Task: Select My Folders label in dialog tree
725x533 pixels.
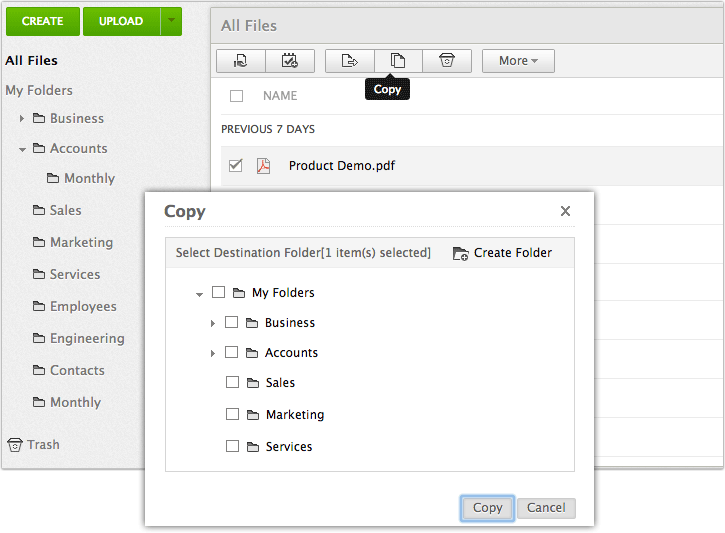Action: pos(283,293)
